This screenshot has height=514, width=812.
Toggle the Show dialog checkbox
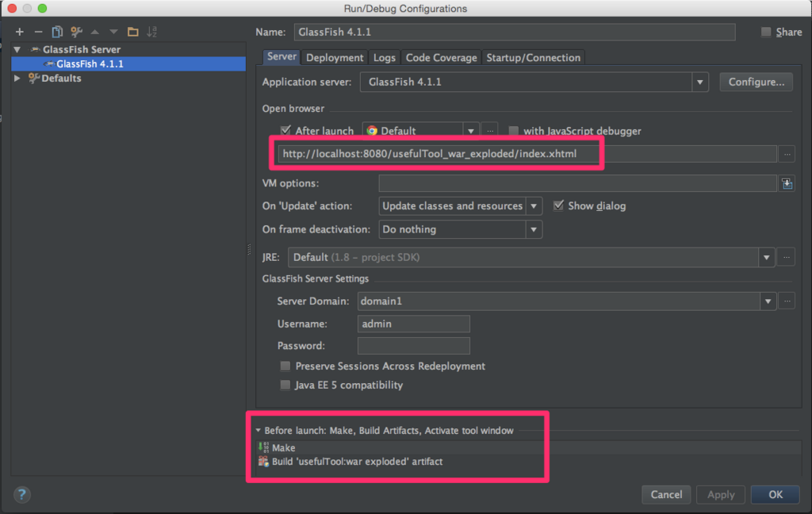tap(558, 205)
